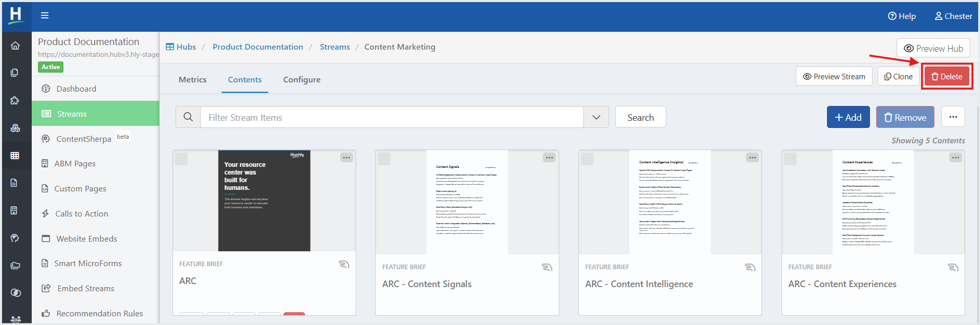Click stream icon on ARC - Content Intelligence card
This screenshot has width=980, height=325.
pyautogui.click(x=750, y=267)
